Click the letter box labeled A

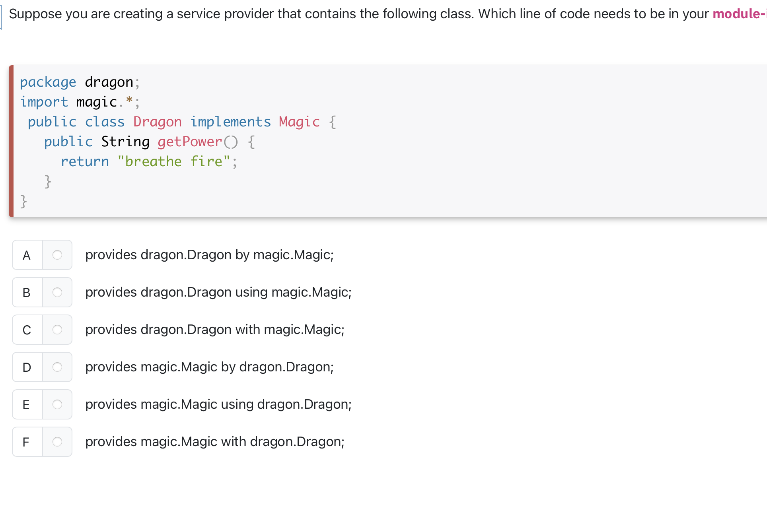tap(26, 255)
